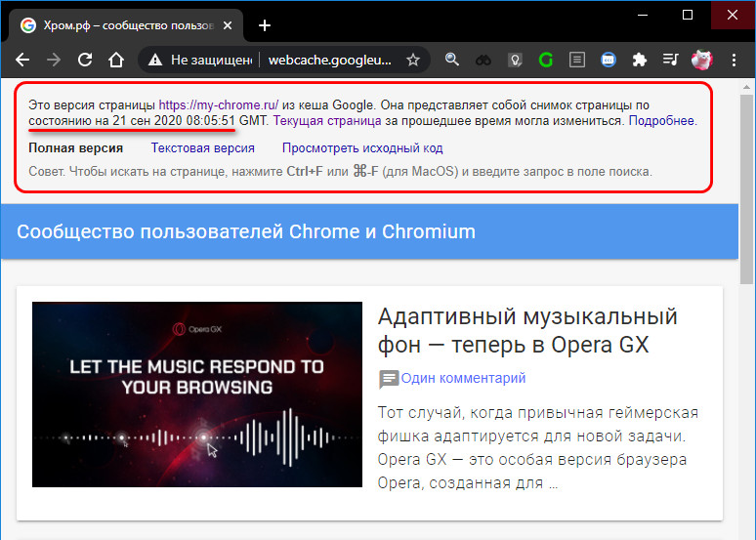The height and width of the screenshot is (540, 756).
Task: Open the media controls playlist icon
Action: 671,60
